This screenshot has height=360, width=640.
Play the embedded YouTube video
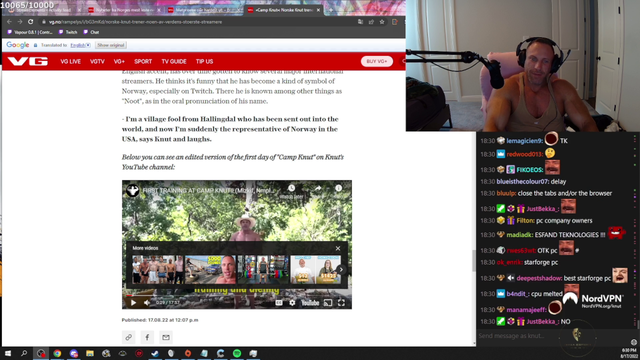coord(133,302)
